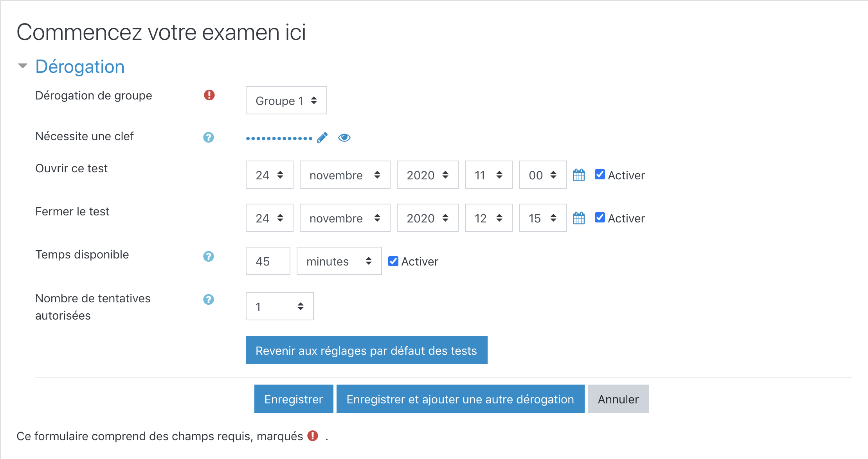Toggle the Activer checkbox for Temps disponible
868x459 pixels.
click(393, 261)
